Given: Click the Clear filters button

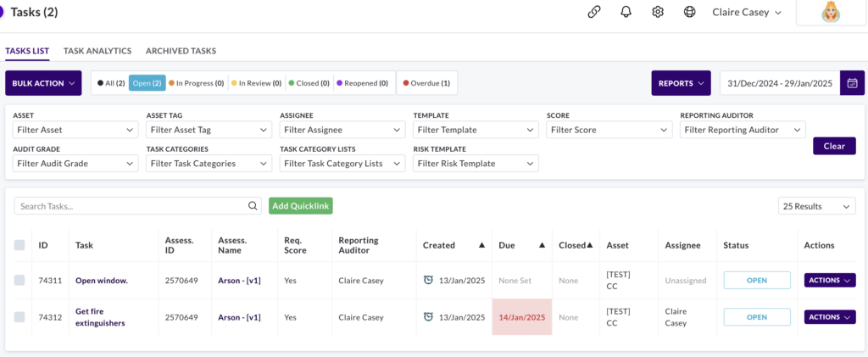Looking at the screenshot, I should click(834, 146).
